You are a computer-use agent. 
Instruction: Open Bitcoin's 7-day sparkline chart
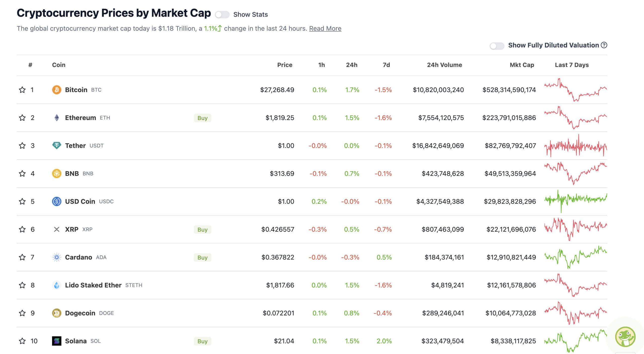click(x=576, y=90)
